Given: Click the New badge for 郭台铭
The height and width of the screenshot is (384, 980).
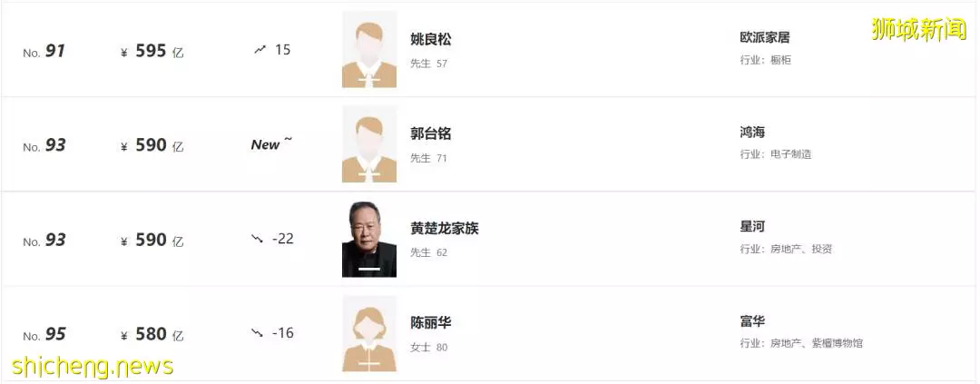Looking at the screenshot, I should pyautogui.click(x=271, y=143).
